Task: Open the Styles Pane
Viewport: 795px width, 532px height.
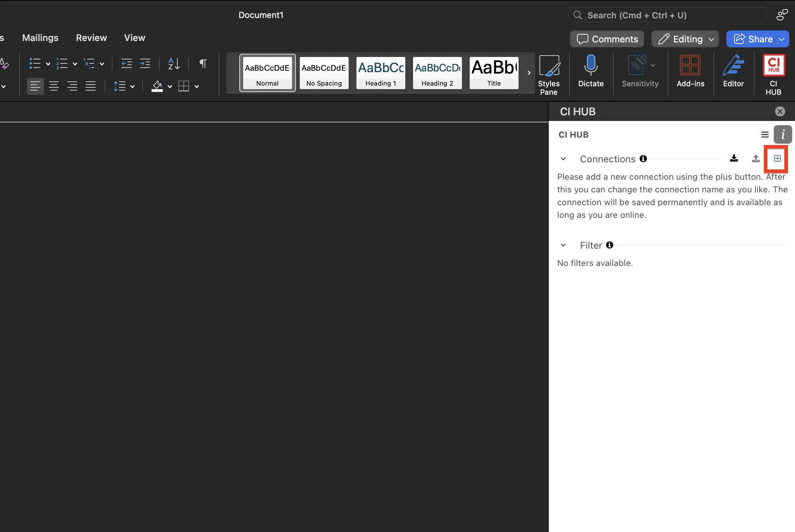Action: 549,75
